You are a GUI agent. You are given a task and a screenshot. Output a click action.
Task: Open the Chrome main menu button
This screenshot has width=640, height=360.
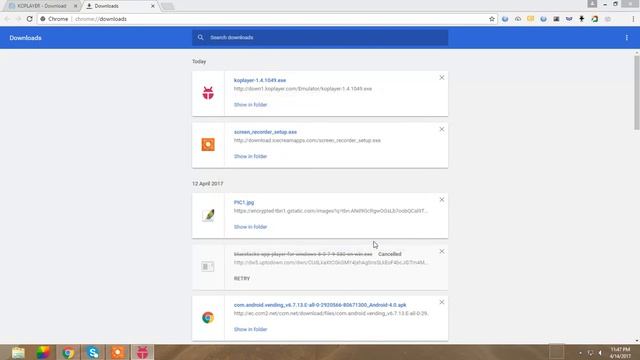coord(633,19)
